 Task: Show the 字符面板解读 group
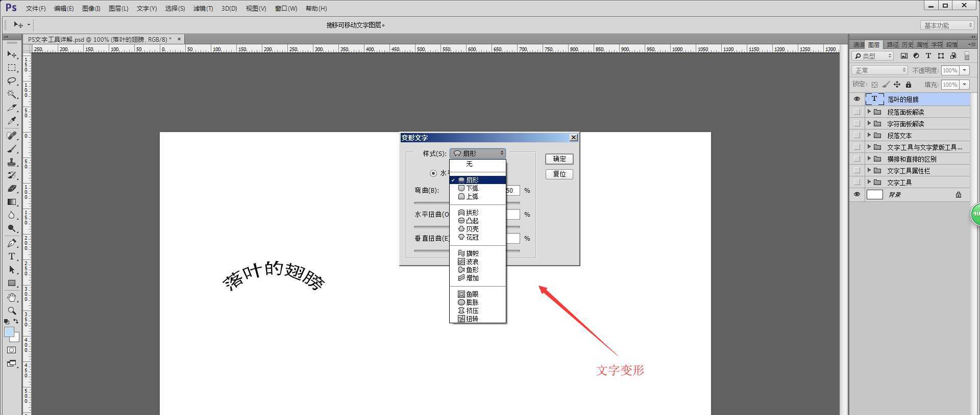coord(856,123)
